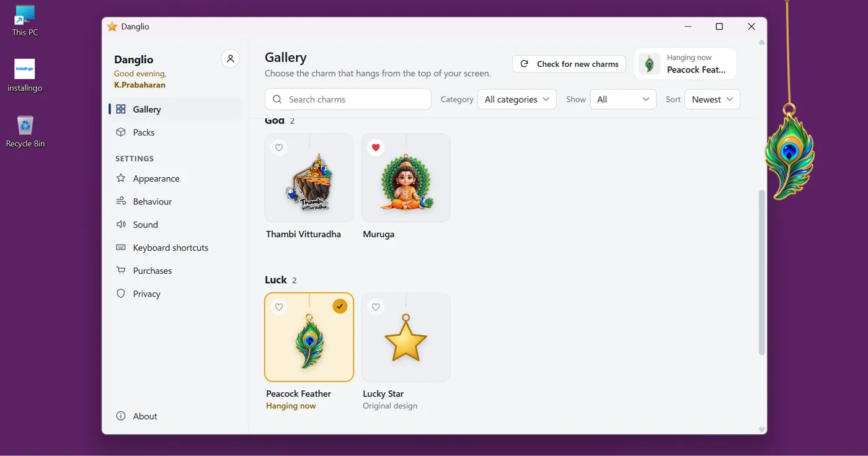
Task: Click the Appearance star icon
Action: coord(121,178)
